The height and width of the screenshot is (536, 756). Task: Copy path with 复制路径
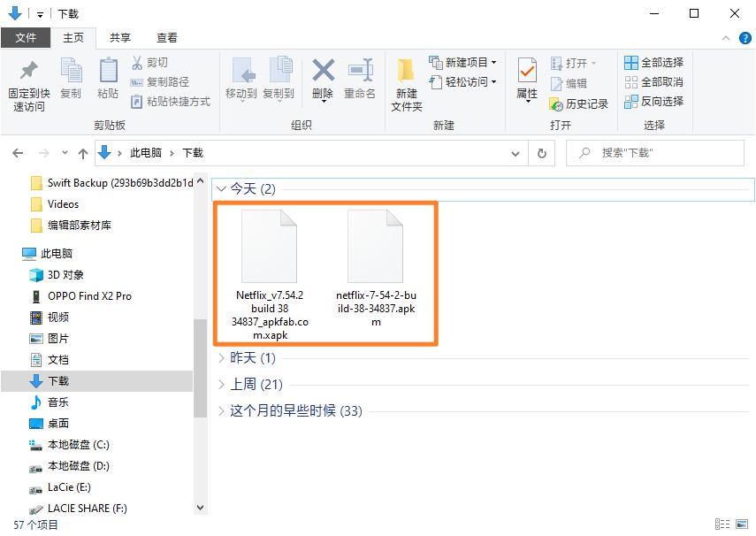(x=160, y=82)
